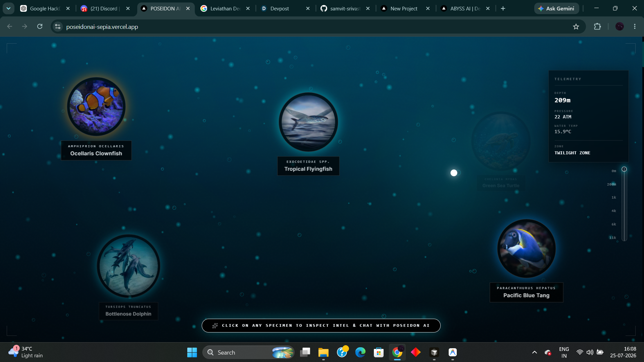This screenshot has height=362, width=644.
Task: Click the address bar URL
Action: (102, 27)
